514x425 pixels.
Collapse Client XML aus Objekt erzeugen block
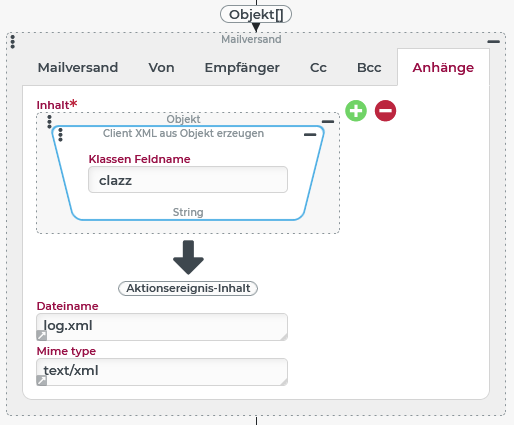[x=310, y=135]
